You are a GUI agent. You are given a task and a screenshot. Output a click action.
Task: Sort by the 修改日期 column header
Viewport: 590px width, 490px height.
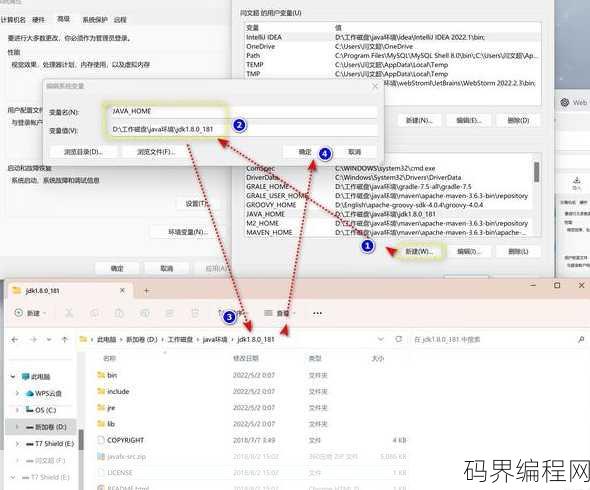click(x=245, y=358)
